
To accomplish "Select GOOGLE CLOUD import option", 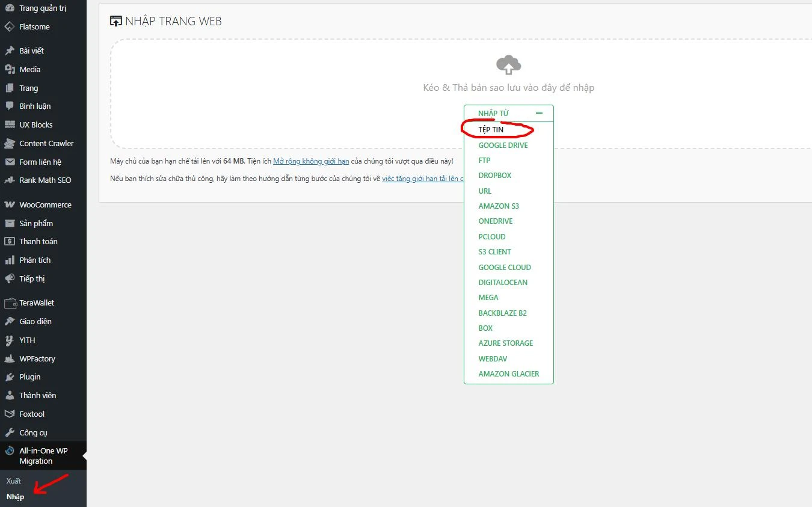I will point(505,267).
